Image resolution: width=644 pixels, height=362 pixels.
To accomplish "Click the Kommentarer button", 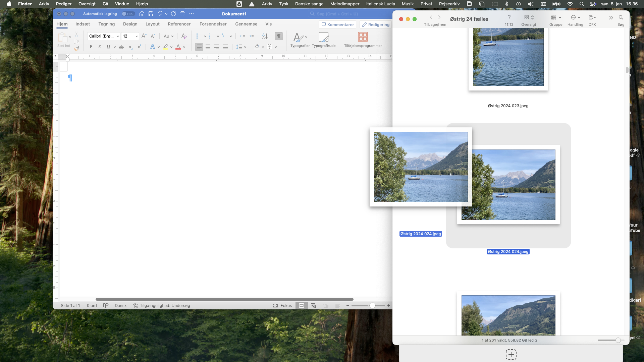I will point(337,24).
